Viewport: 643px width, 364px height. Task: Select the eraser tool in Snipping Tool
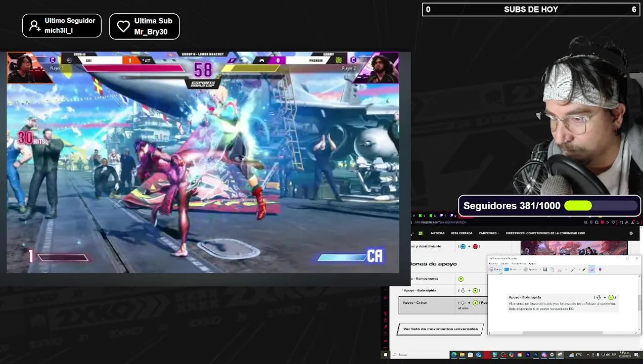click(592, 269)
